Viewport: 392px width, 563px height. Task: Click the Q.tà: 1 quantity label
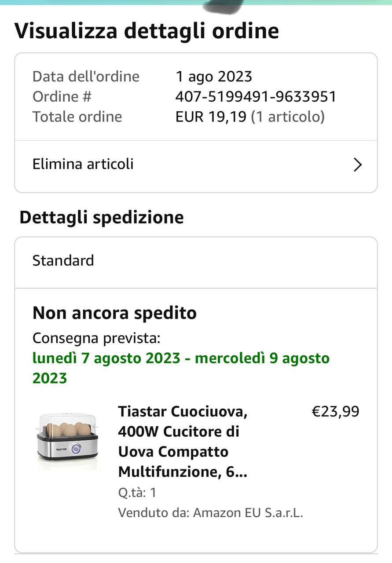(137, 493)
